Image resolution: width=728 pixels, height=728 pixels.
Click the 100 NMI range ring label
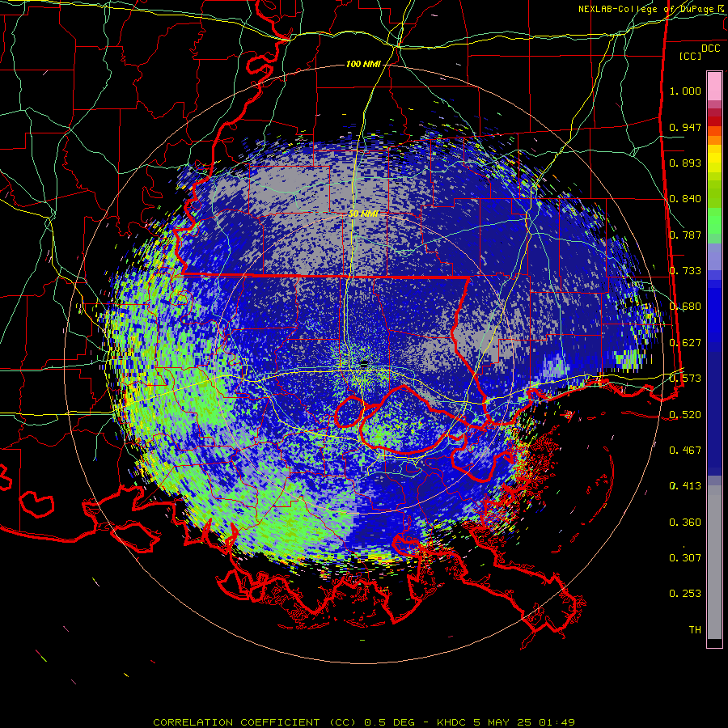click(x=363, y=64)
